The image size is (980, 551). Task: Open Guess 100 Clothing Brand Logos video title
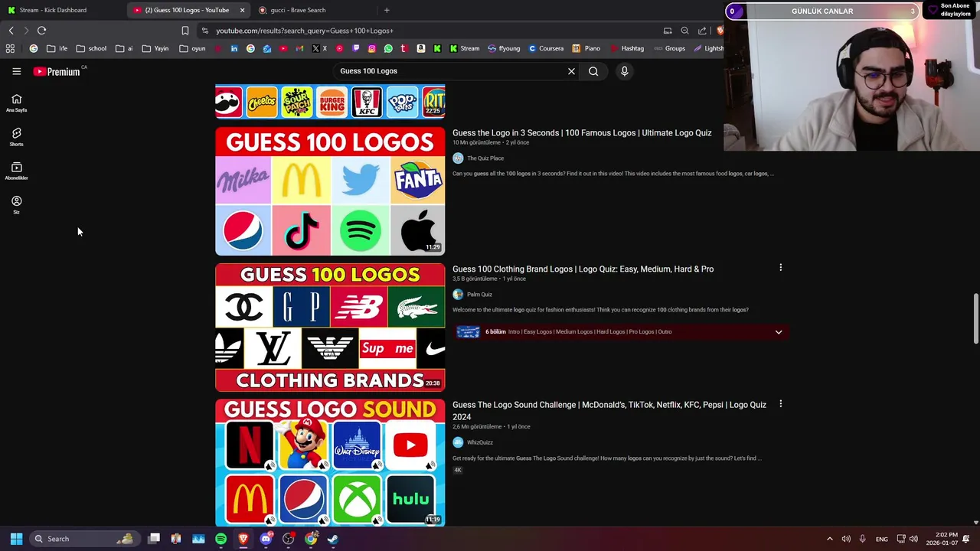coord(583,269)
